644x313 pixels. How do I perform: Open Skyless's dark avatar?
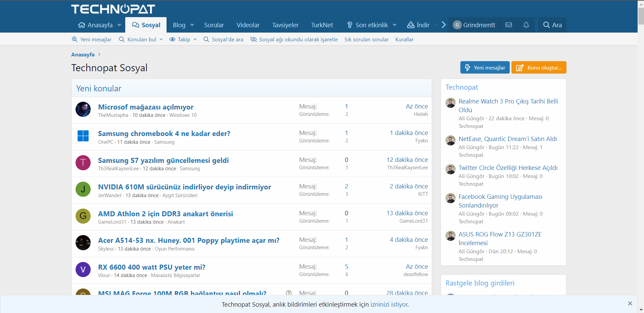tap(83, 243)
